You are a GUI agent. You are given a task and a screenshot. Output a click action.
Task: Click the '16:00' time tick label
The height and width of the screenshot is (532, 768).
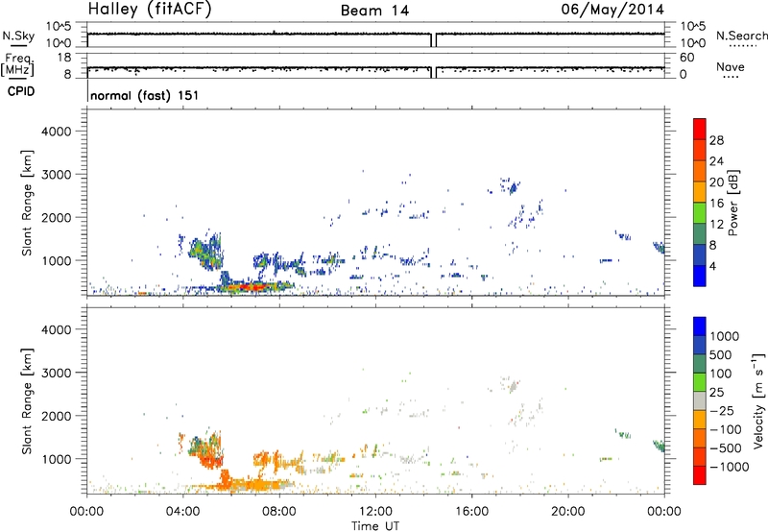[x=471, y=512]
